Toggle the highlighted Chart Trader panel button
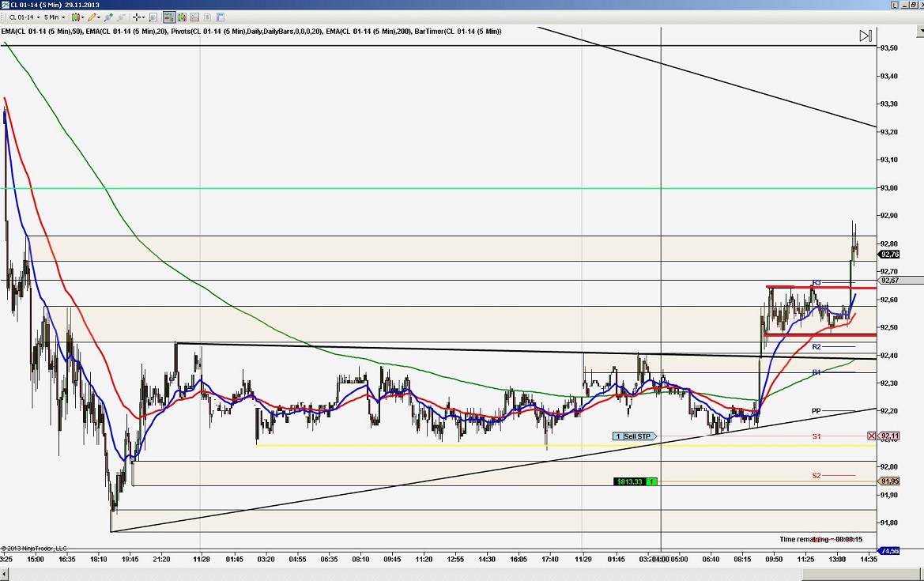Image resolution: width=924 pixels, height=581 pixels. tap(170, 17)
